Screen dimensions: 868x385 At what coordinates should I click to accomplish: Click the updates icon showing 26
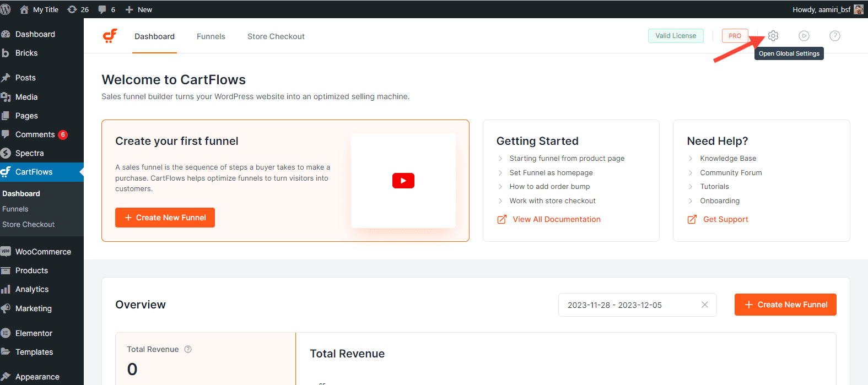pyautogui.click(x=78, y=9)
